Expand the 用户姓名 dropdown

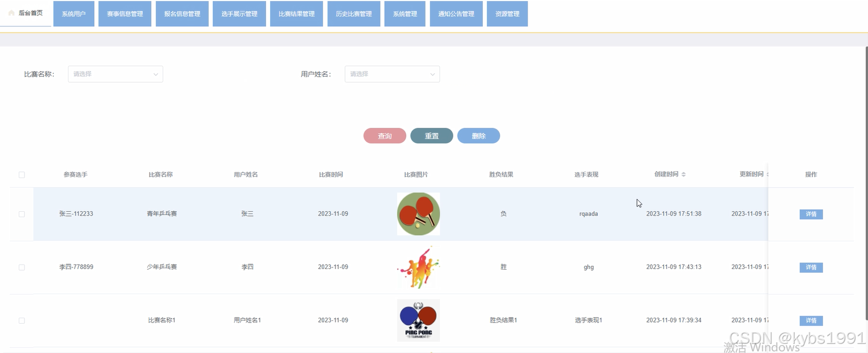[x=392, y=74]
